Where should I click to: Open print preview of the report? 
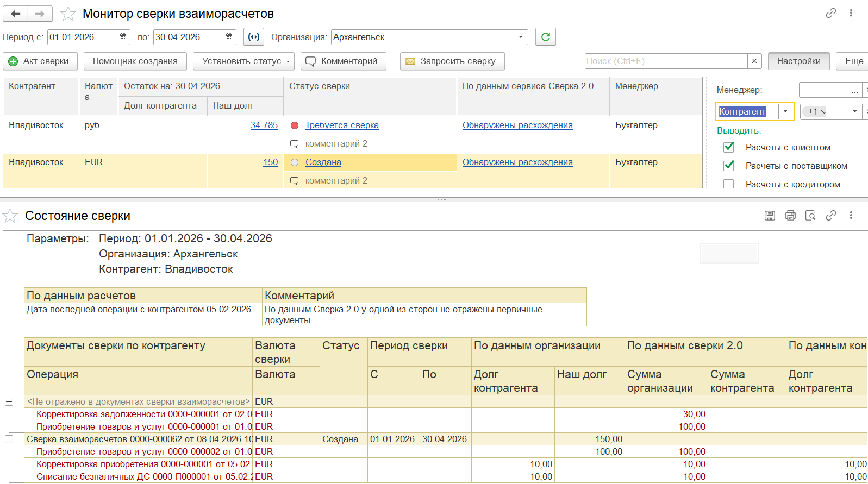(x=810, y=216)
